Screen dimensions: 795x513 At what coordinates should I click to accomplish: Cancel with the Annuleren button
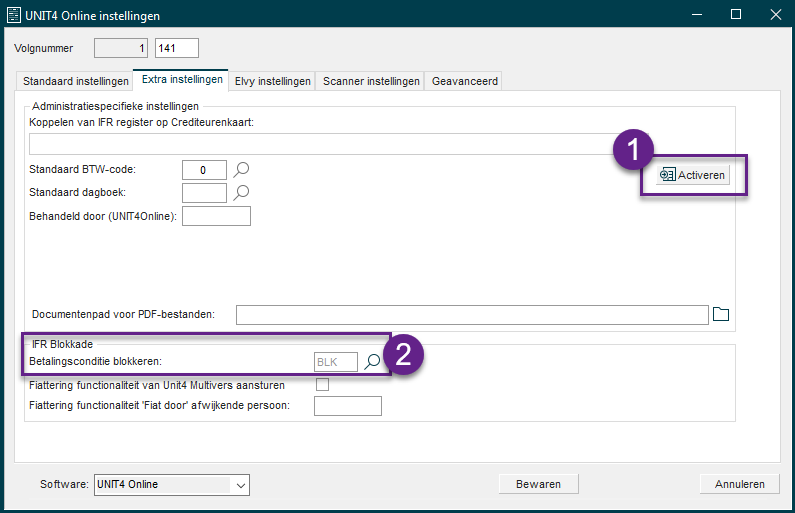point(740,484)
